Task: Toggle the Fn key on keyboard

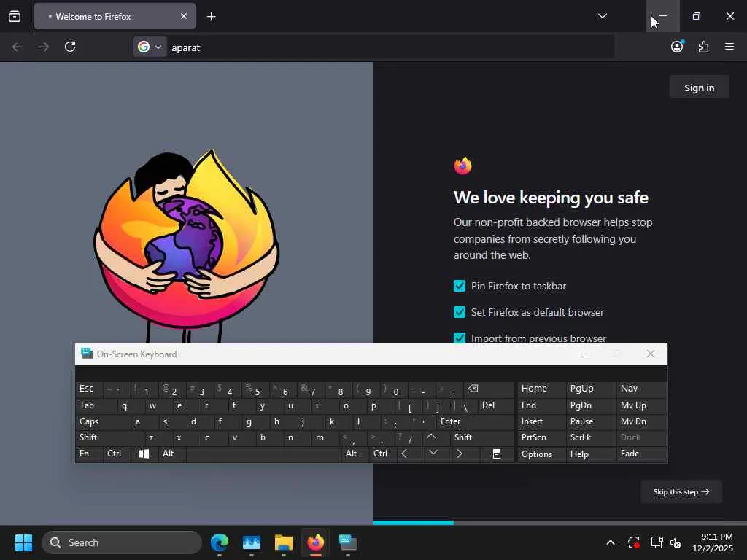Action: [89, 454]
